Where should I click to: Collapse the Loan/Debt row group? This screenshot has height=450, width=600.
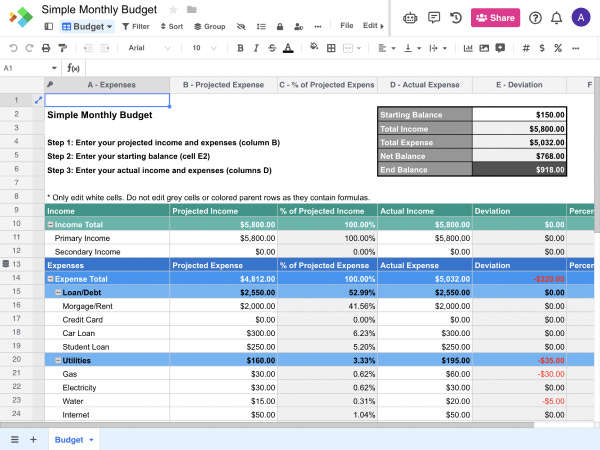[x=58, y=292]
